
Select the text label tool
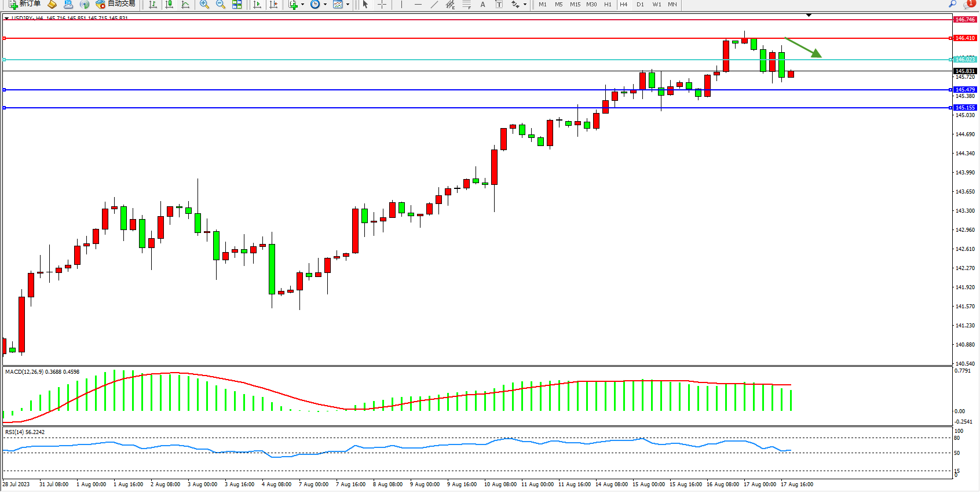499,4
